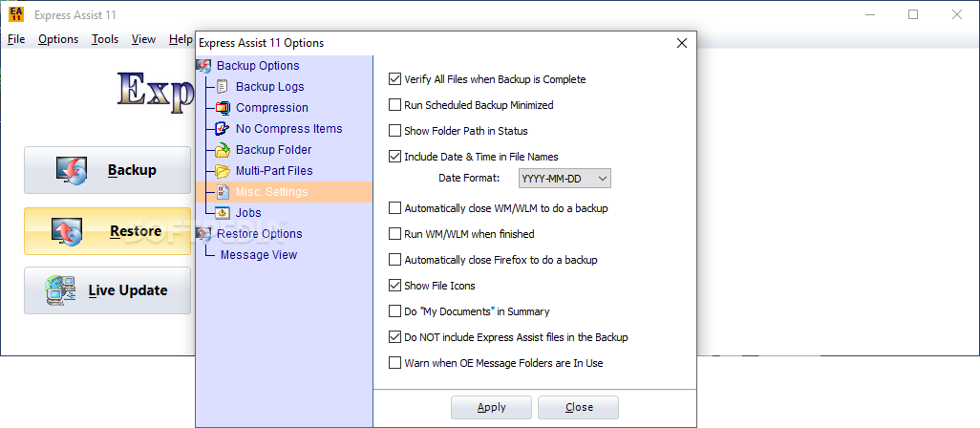Check Warn when OE Message Folders In Use

tap(394, 362)
